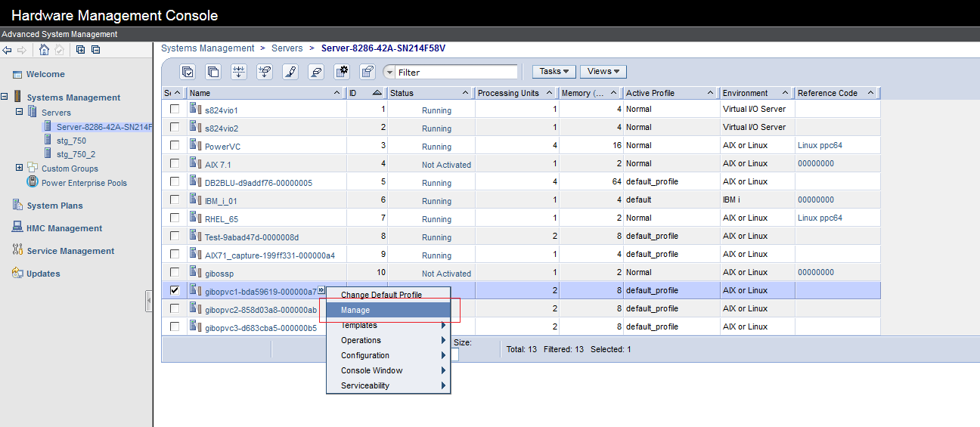Click the home icon in navigation toolbar
Screen dimensions: 980x427
(x=44, y=50)
